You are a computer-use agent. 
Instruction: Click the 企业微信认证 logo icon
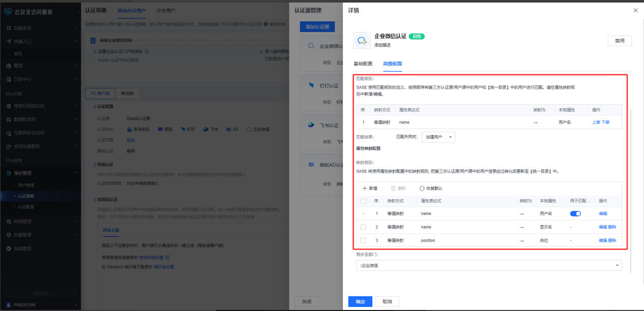pyautogui.click(x=362, y=40)
